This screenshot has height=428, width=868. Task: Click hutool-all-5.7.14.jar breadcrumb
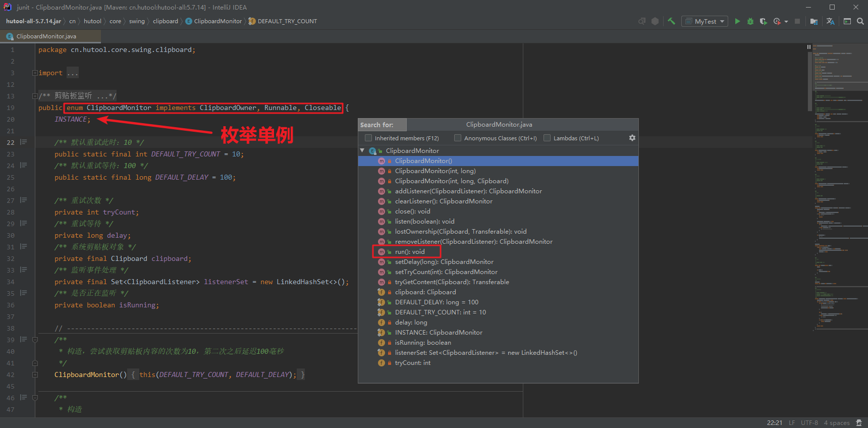[x=33, y=21]
